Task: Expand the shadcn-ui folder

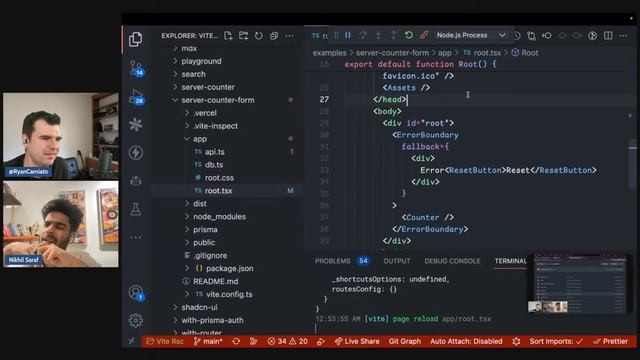Action: [199, 307]
